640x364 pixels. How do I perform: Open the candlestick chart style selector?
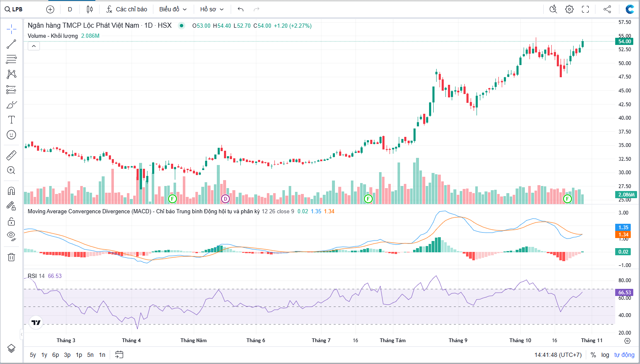pyautogui.click(x=90, y=9)
